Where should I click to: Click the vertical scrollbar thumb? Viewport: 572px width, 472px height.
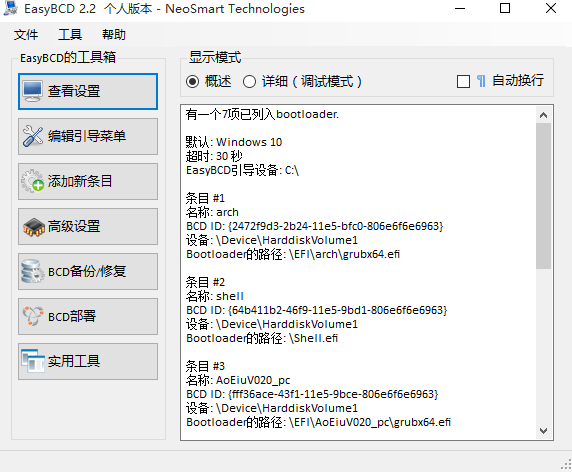pyautogui.click(x=543, y=196)
